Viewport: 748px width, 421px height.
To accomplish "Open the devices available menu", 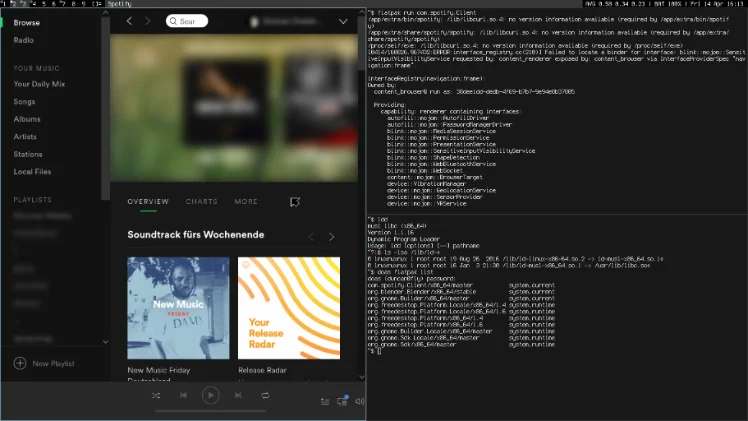I will (343, 401).
